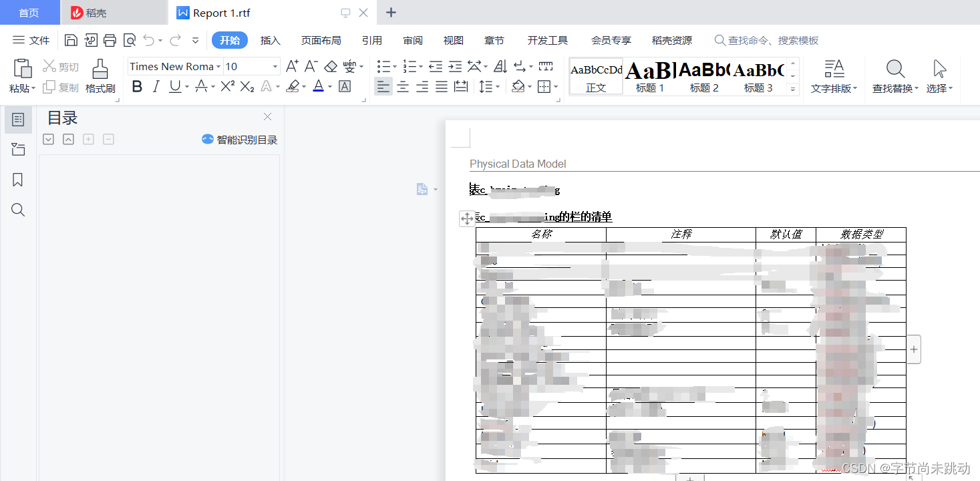Open the 文件 menu
The image size is (980, 481).
point(31,40)
